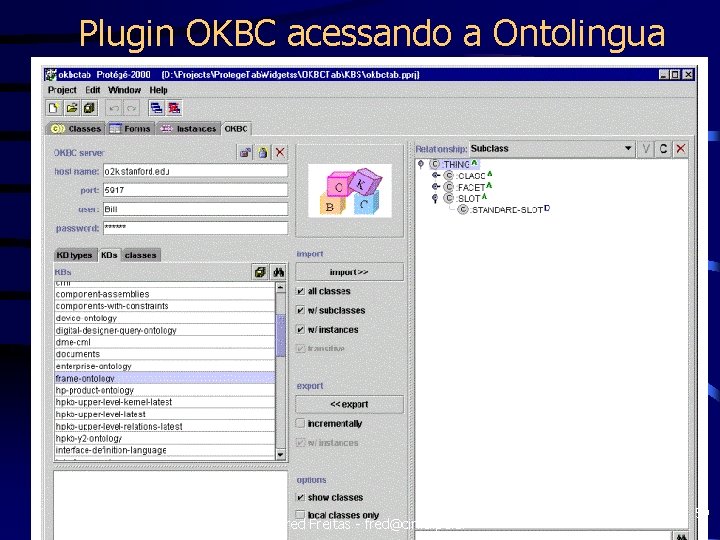Click the class icon of :THING

434,164
